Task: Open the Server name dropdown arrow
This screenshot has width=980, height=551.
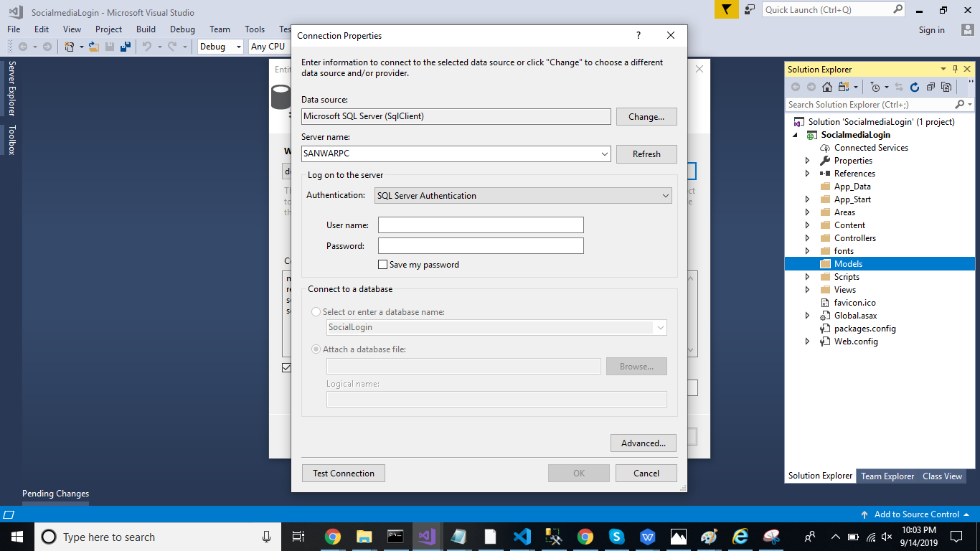Action: (x=605, y=154)
